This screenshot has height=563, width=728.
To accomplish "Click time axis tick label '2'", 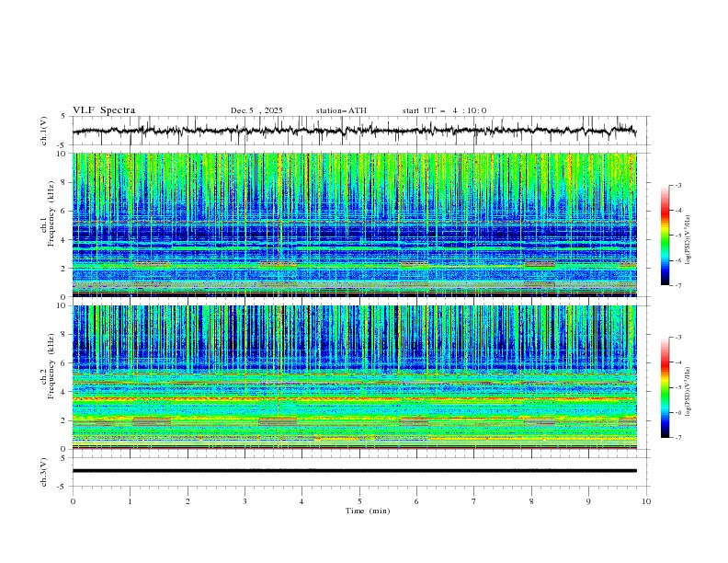I will pos(188,501).
